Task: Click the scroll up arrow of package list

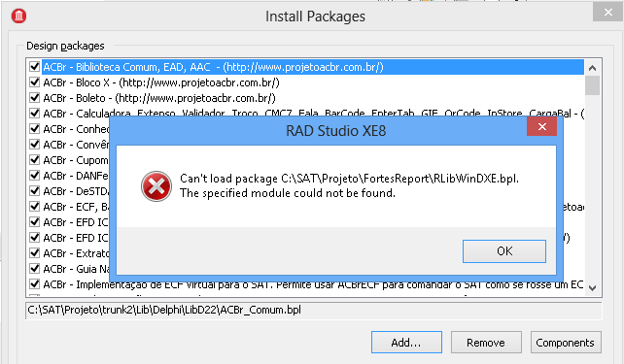Action: [592, 68]
